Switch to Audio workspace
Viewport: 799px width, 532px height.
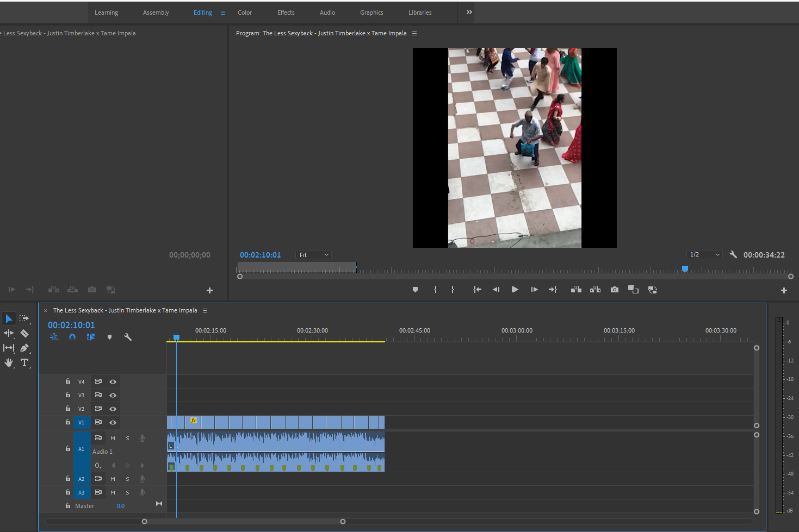click(327, 12)
